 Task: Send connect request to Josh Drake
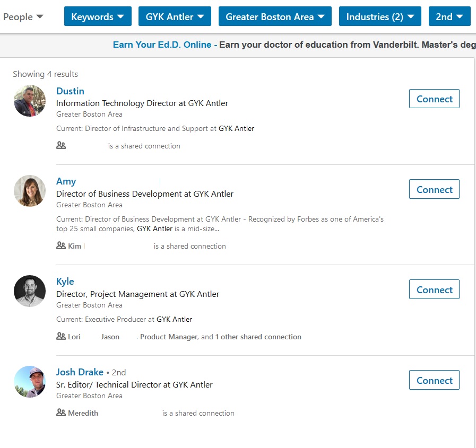pos(434,380)
